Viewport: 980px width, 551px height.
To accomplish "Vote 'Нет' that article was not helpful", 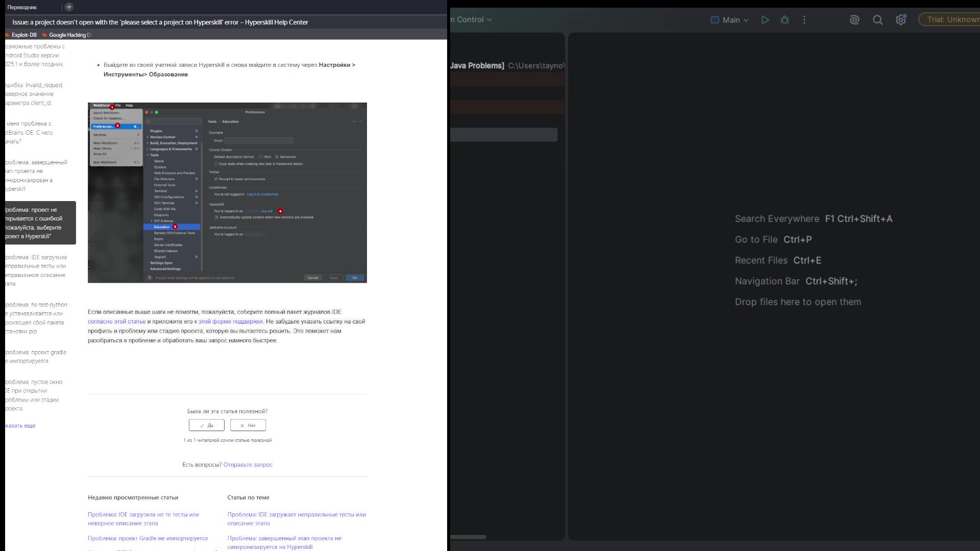I will coord(248,425).
